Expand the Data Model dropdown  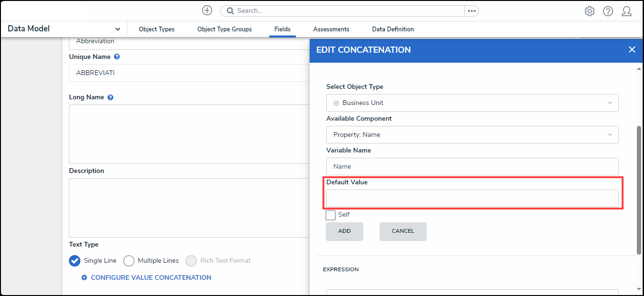pyautogui.click(x=117, y=29)
